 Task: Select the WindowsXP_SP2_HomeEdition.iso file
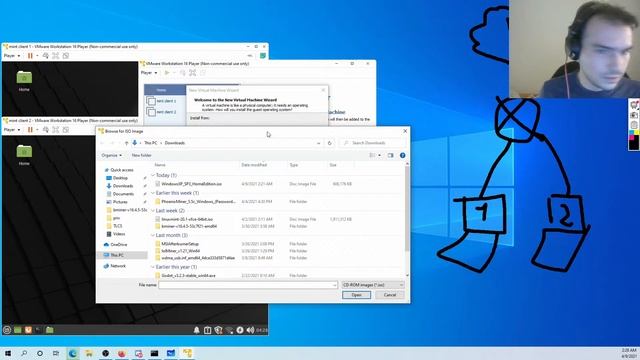(191, 184)
